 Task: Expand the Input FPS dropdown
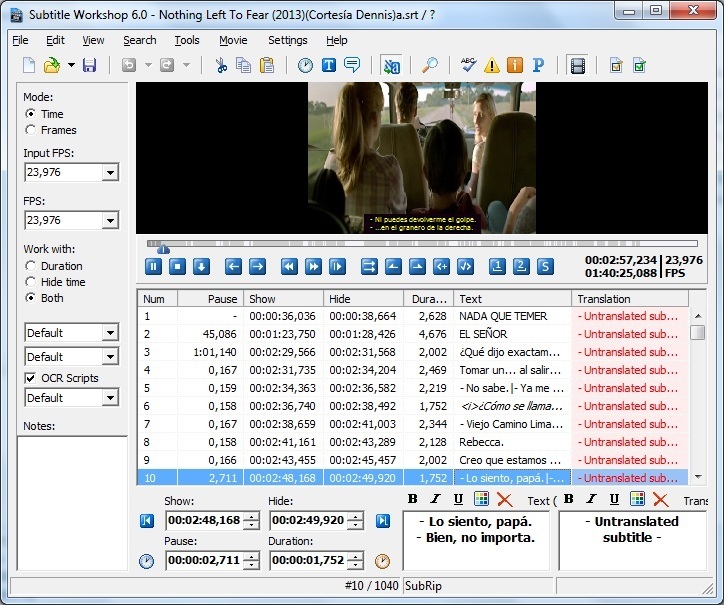pyautogui.click(x=110, y=173)
